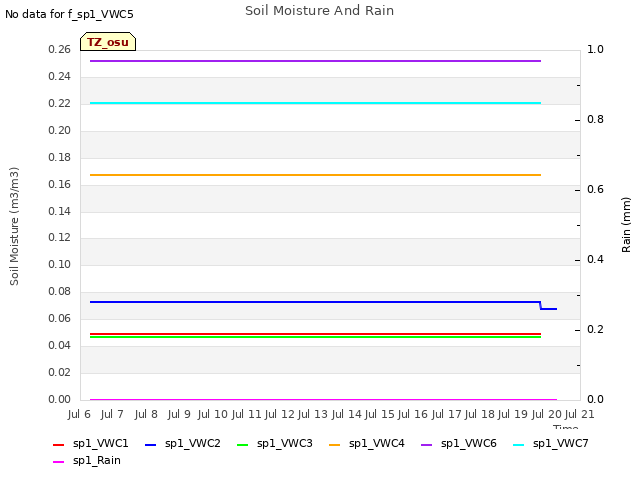This screenshot has width=640, height=480.
Task: Click the magenta rain line at the plot bottom
Action: pyautogui.click(x=323, y=399)
